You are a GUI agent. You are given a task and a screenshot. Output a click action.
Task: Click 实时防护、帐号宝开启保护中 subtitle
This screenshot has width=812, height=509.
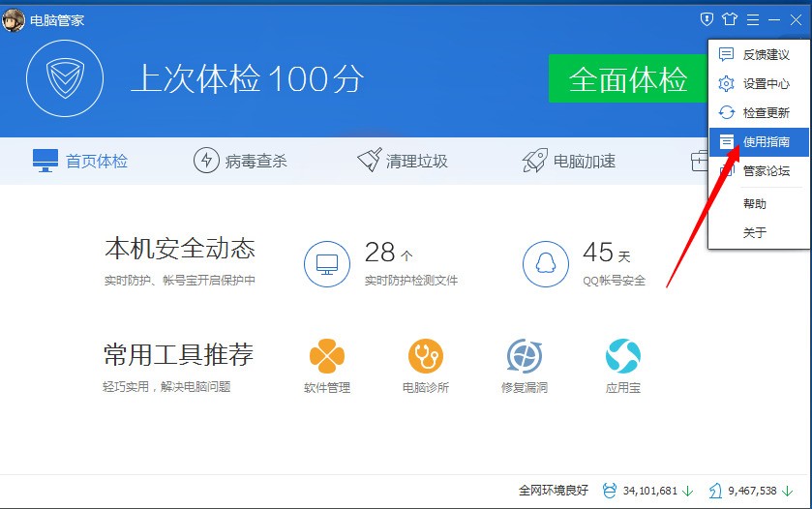[180, 280]
